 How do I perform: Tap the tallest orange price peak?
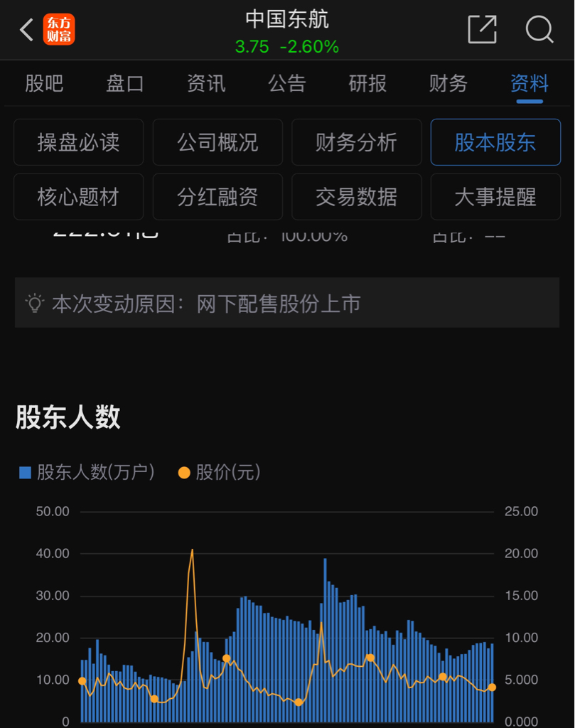coord(192,550)
